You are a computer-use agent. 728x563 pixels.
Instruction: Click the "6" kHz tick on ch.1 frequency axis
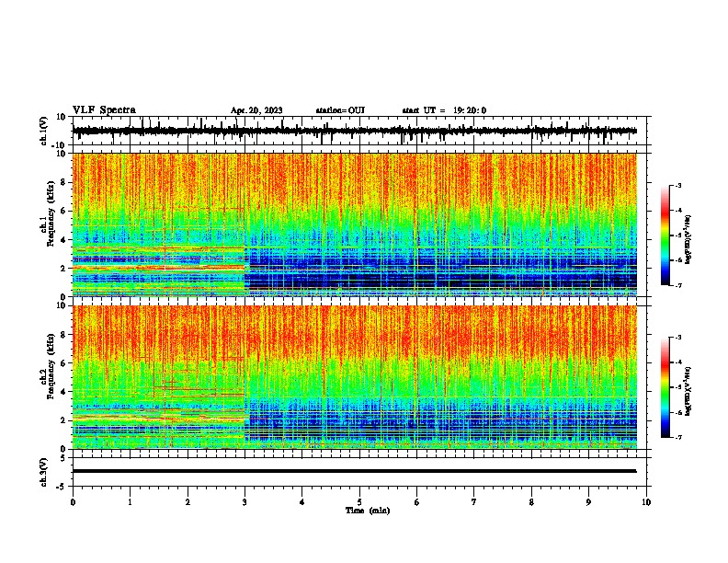point(63,212)
